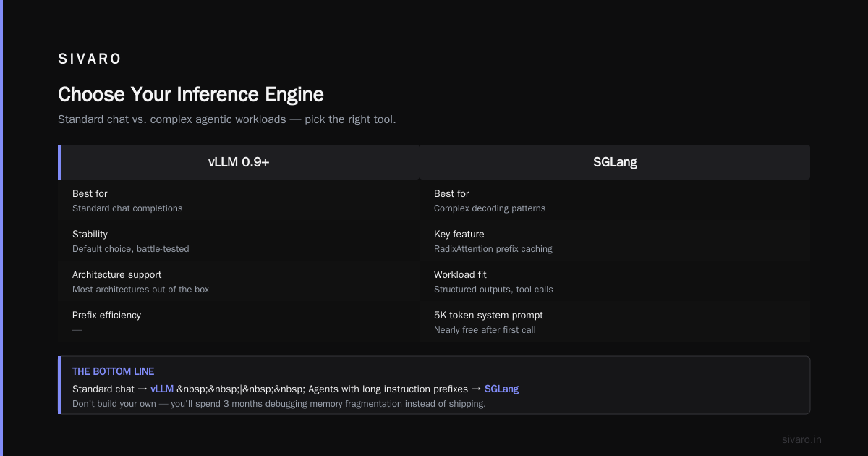This screenshot has width=868, height=456.
Task: Select the 'Don't build your own' sentence
Action: pos(279,404)
